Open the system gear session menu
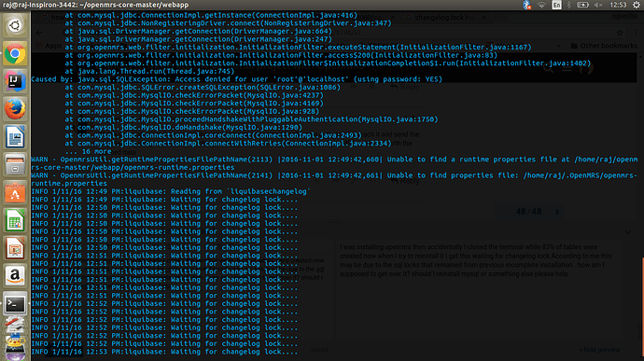The width and height of the screenshot is (644, 361). pyautogui.click(x=637, y=5)
